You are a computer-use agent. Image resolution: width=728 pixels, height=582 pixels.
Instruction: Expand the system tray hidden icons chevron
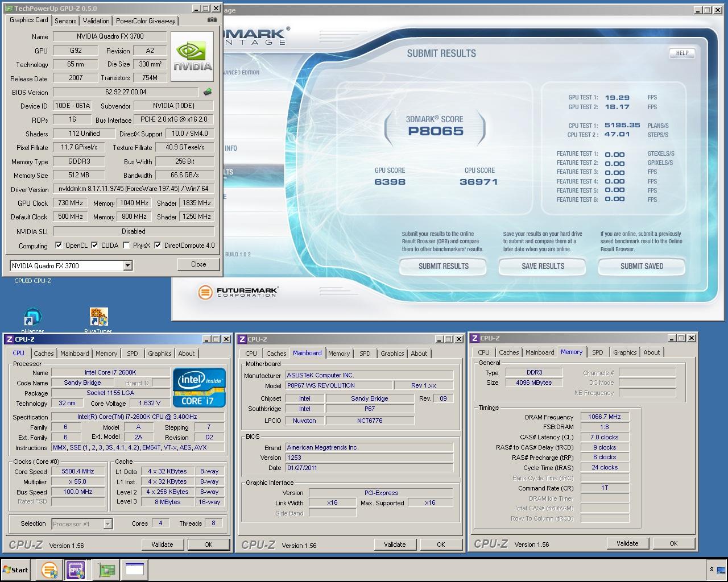(x=712, y=569)
